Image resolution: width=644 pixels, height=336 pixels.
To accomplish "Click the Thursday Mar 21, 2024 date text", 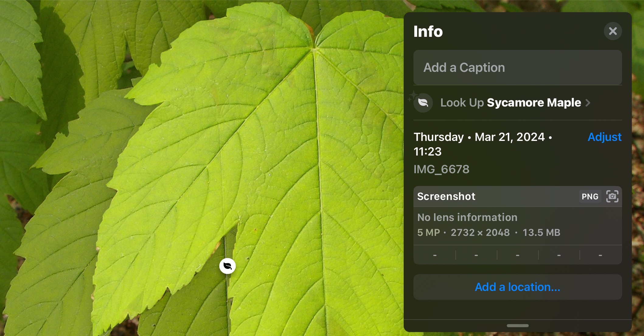I will click(x=483, y=137).
